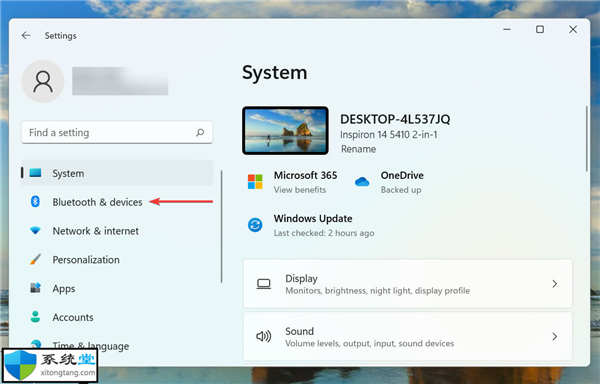This screenshot has width=600, height=384.
Task: Click the search magnifier icon
Action: point(200,132)
